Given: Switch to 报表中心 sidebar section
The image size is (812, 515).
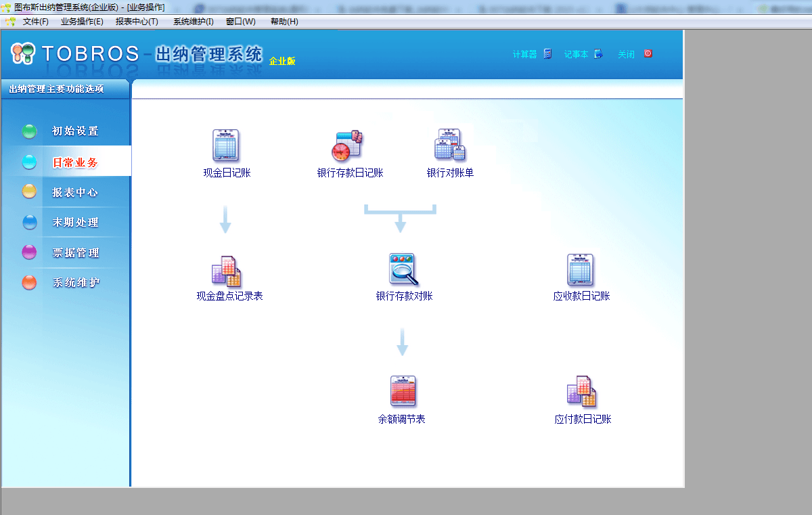Looking at the screenshot, I should point(75,192).
